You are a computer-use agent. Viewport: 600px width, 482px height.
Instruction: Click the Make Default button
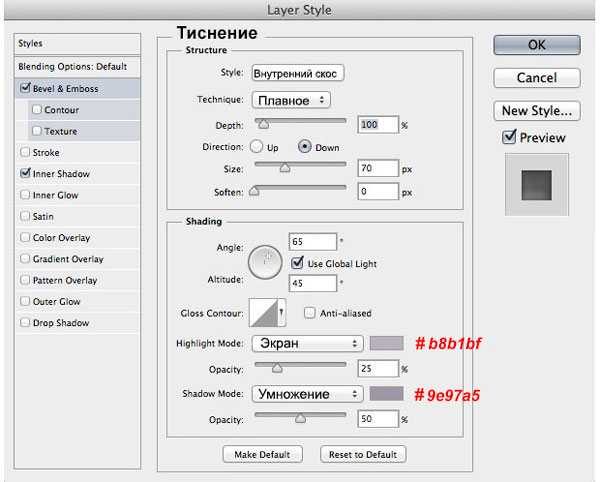[262, 454]
